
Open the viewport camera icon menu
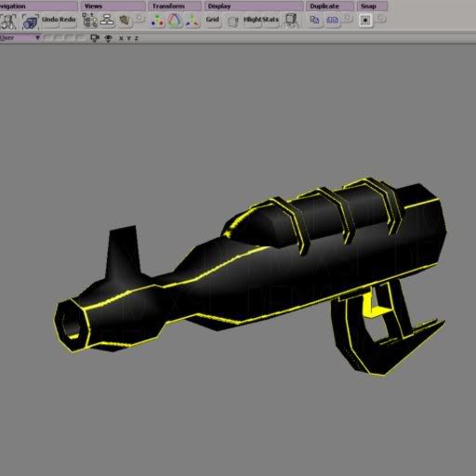coord(95,38)
